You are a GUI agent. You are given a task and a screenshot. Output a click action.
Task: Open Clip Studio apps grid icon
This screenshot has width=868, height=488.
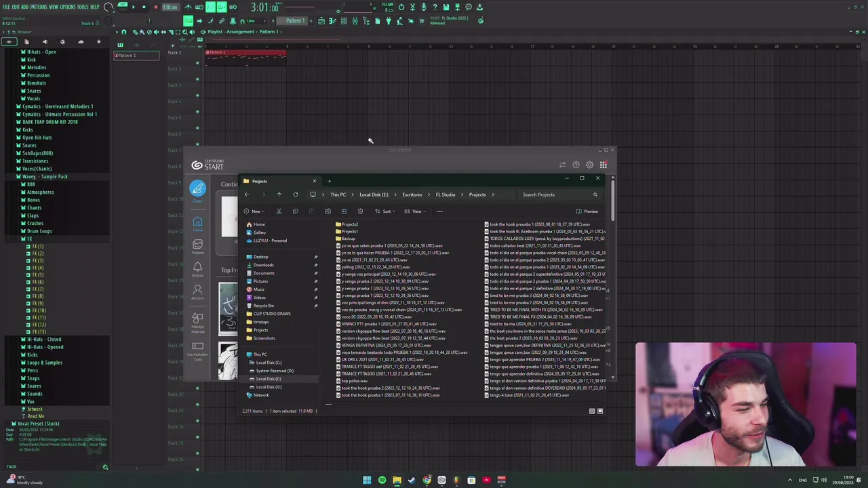[603, 165]
